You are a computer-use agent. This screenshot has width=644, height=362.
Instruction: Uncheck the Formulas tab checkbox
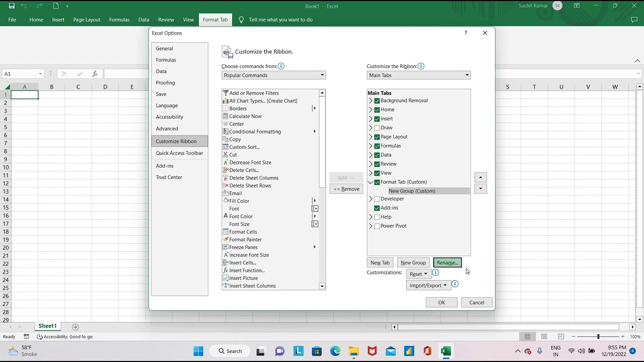tap(377, 146)
